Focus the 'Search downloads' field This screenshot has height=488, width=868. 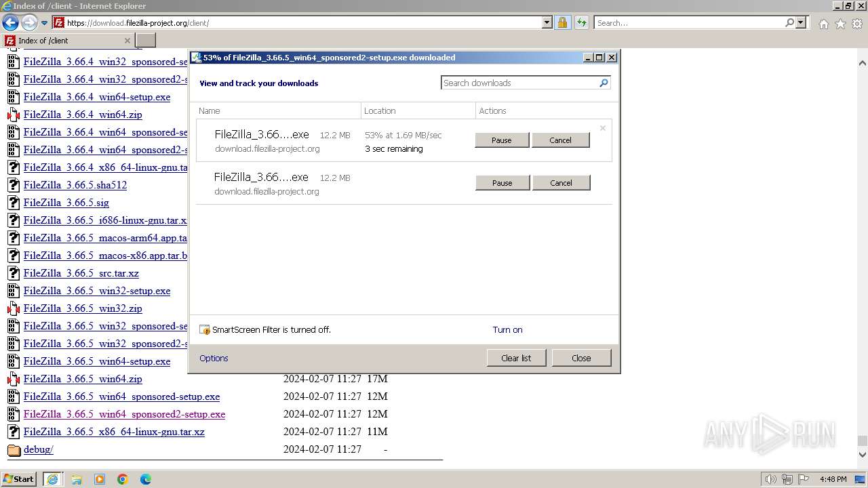(519, 83)
